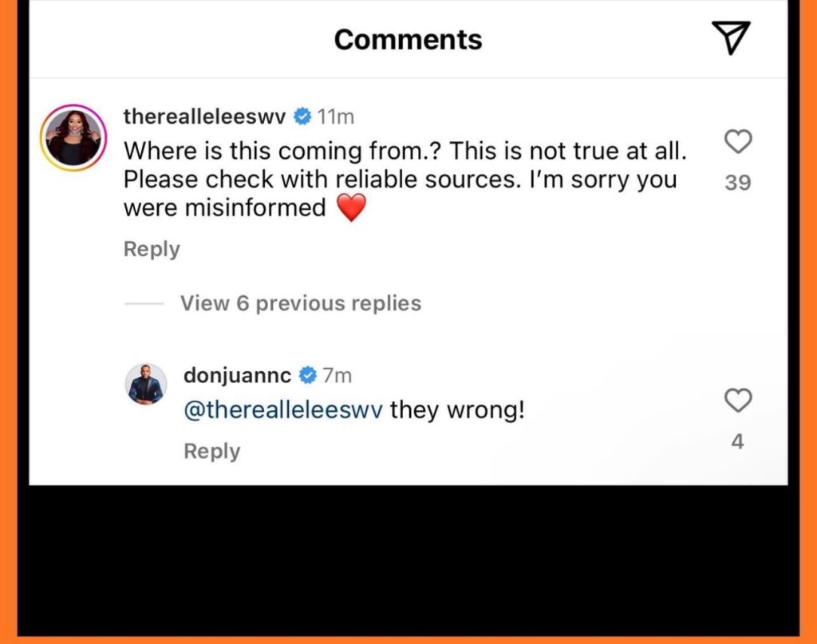Click the 11m timestamp
The height and width of the screenshot is (644, 817).
(335, 117)
